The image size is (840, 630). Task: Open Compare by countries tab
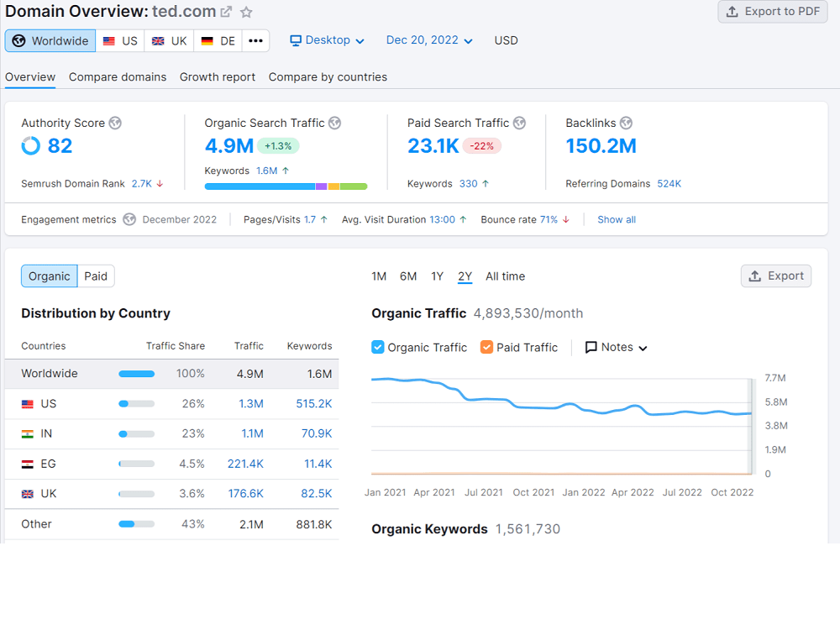coord(328,77)
